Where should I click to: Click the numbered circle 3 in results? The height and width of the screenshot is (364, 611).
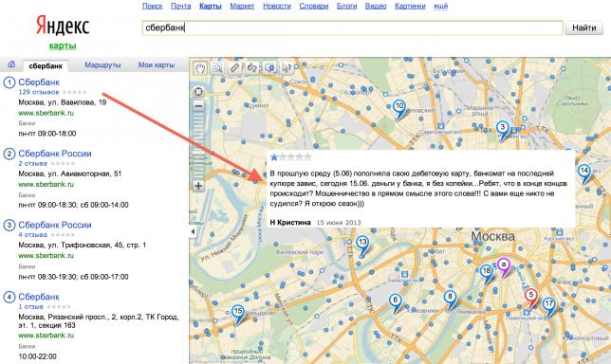(9, 225)
